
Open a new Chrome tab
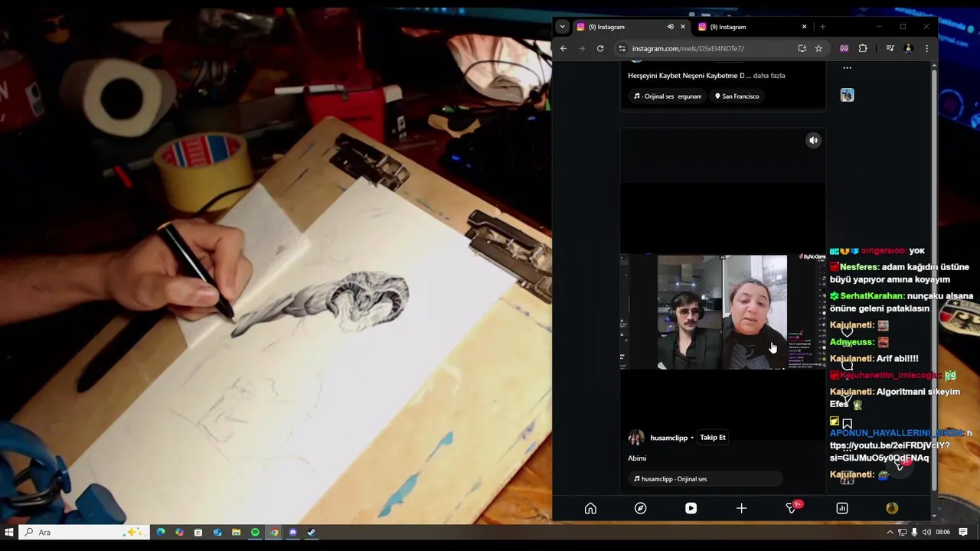822,27
